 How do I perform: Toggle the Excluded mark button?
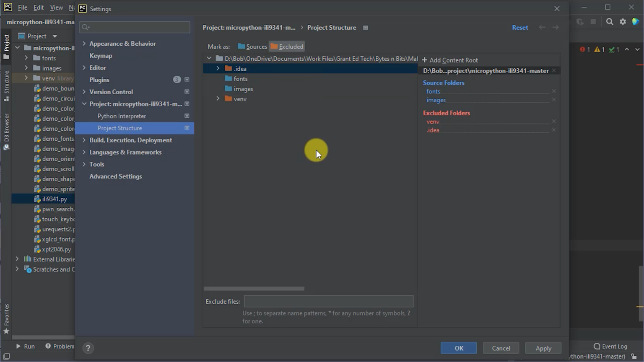point(287,47)
